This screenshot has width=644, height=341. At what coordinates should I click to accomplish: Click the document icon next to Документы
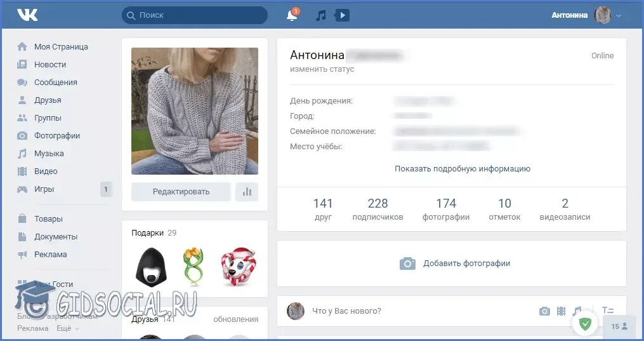(x=22, y=237)
